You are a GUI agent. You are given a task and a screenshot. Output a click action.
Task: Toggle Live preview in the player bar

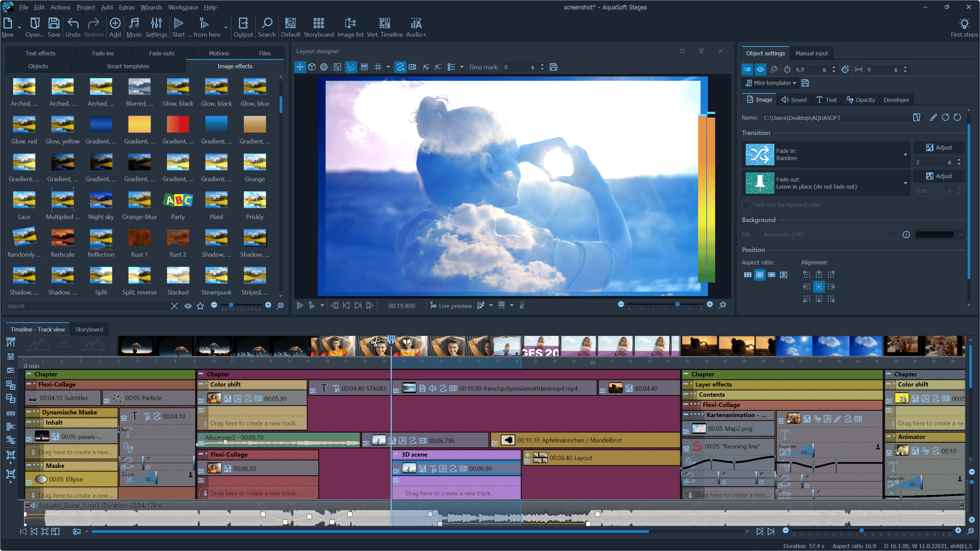click(x=451, y=306)
